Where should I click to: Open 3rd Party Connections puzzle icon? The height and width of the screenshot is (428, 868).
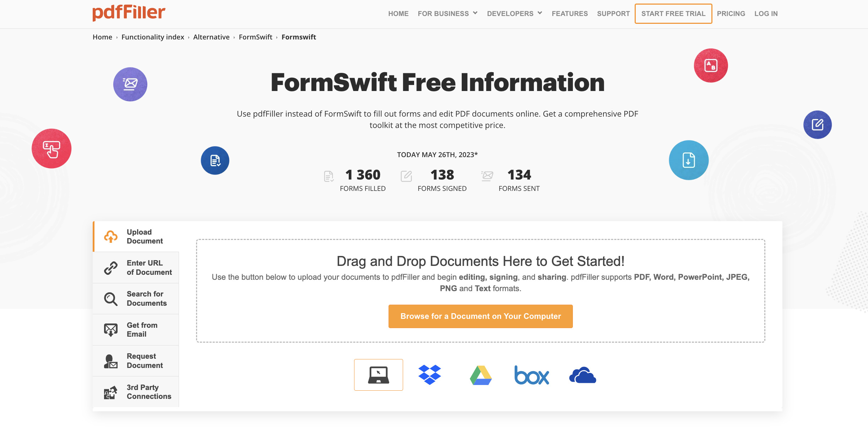pyautogui.click(x=110, y=391)
